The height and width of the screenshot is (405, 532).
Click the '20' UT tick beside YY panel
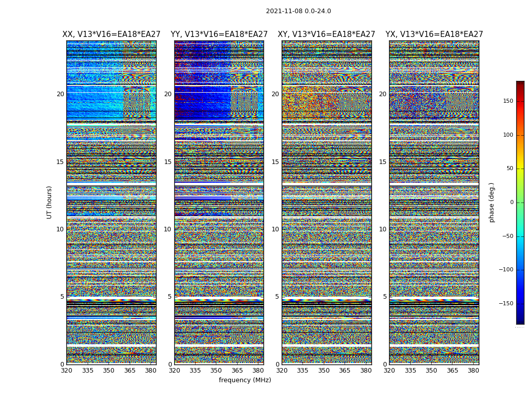(168, 94)
